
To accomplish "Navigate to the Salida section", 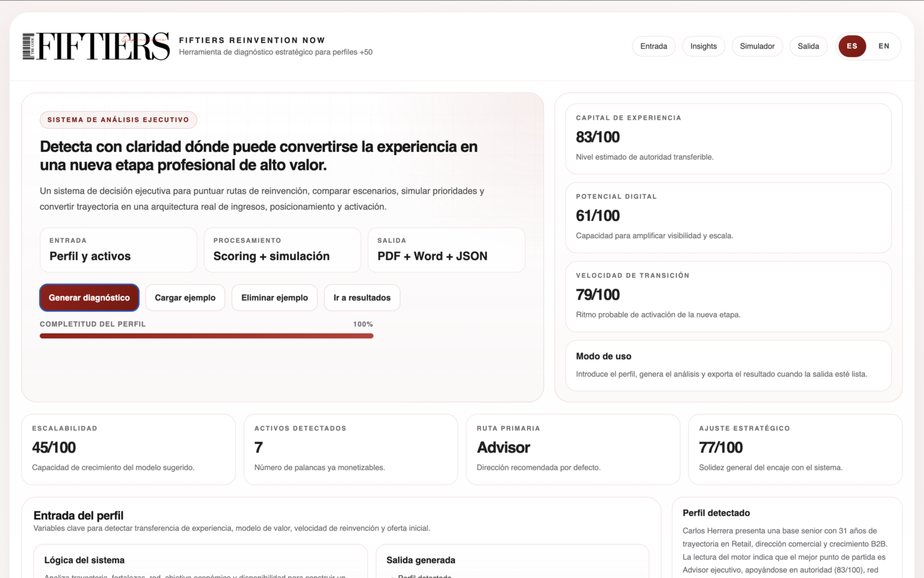I will point(808,46).
